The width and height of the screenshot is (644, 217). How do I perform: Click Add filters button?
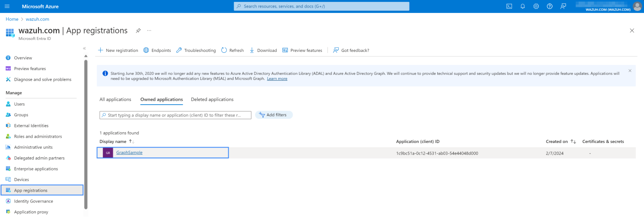(x=274, y=115)
